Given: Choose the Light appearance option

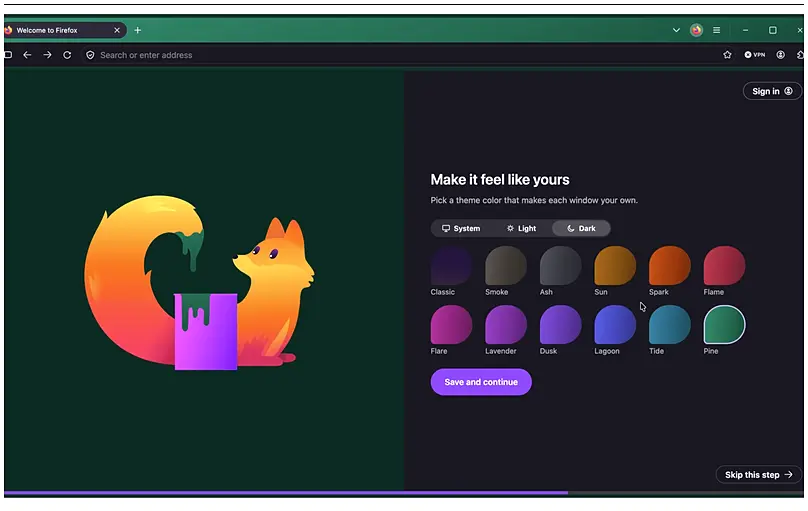Looking at the screenshot, I should (521, 228).
